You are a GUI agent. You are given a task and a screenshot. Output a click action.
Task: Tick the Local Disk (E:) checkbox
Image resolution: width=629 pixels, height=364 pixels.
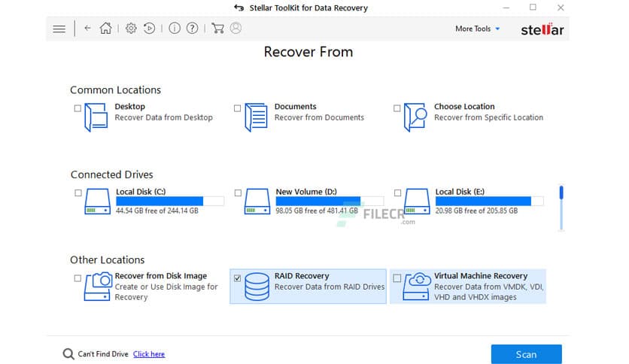tap(397, 193)
